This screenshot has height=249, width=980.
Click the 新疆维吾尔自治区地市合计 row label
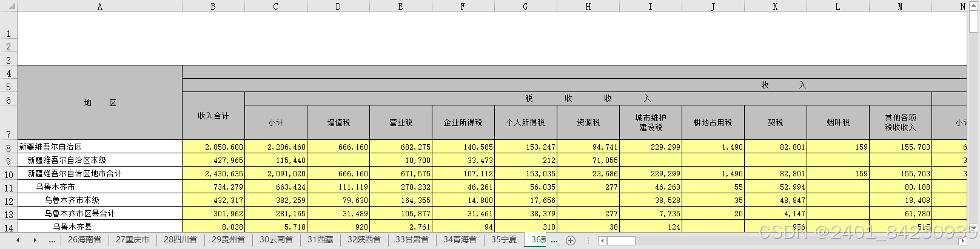click(x=99, y=173)
